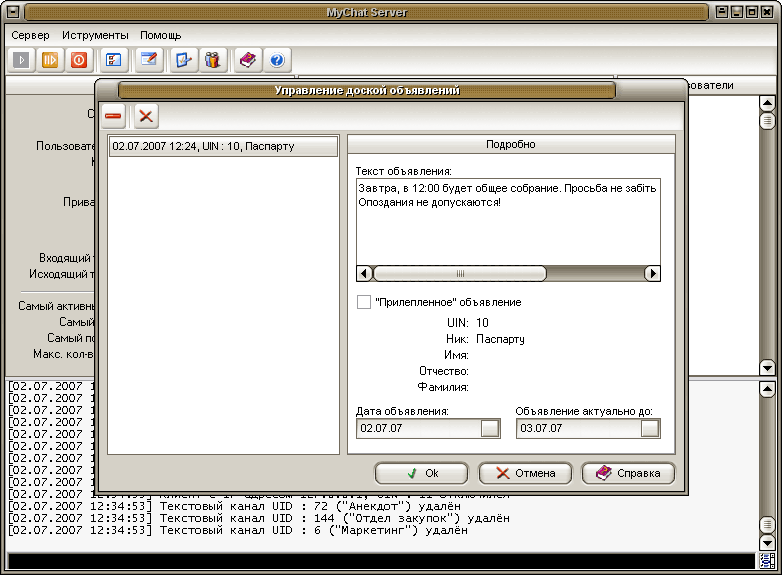Confirm with the Ok button
Image resolution: width=782 pixels, height=575 pixels.
[421, 473]
